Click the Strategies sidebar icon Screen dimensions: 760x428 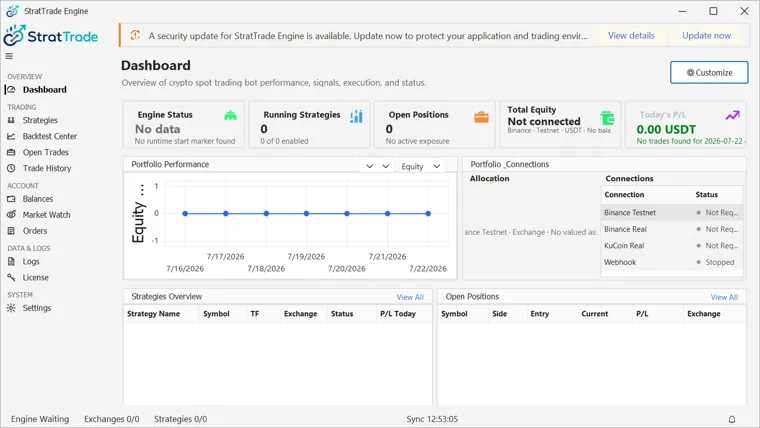(11, 120)
